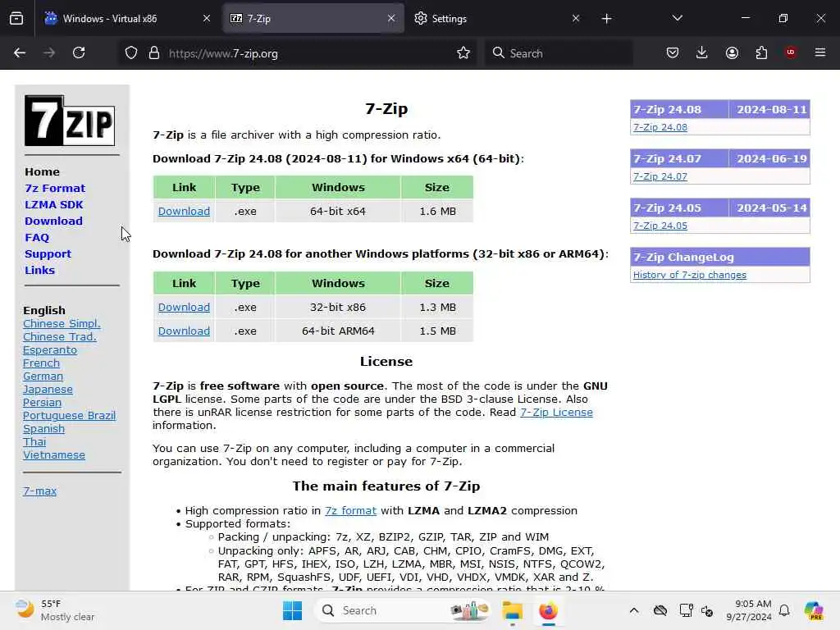Expand the list all tabs chevron
This screenshot has height=630, width=840.
click(677, 18)
